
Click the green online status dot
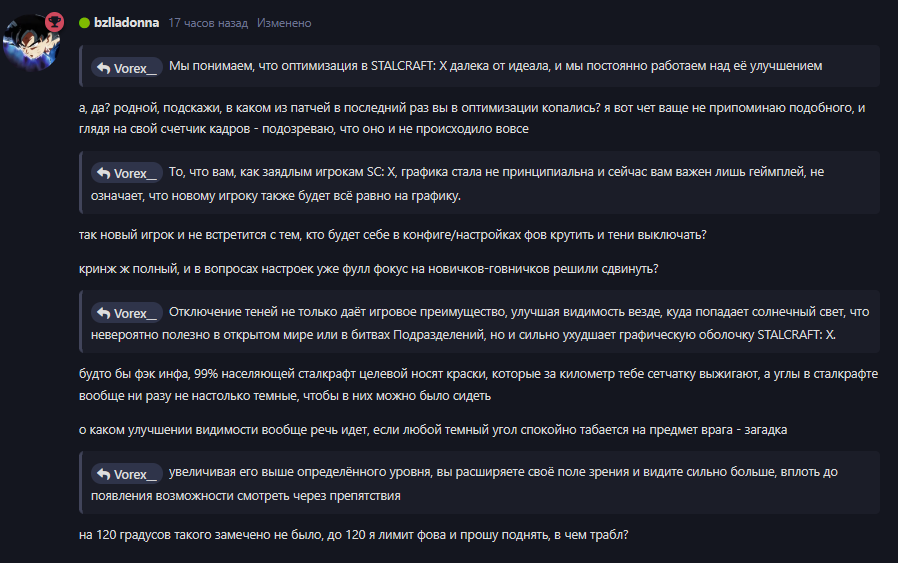[84, 23]
